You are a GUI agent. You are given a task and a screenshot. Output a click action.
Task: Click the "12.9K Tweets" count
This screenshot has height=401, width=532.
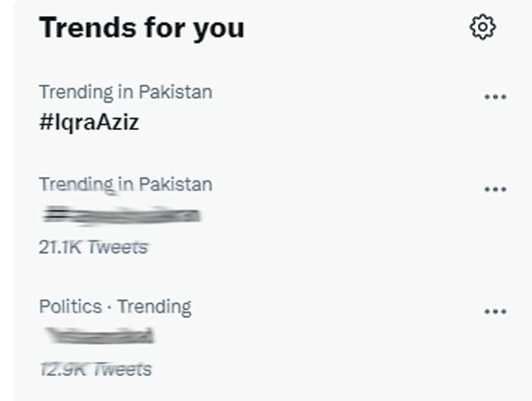95,369
